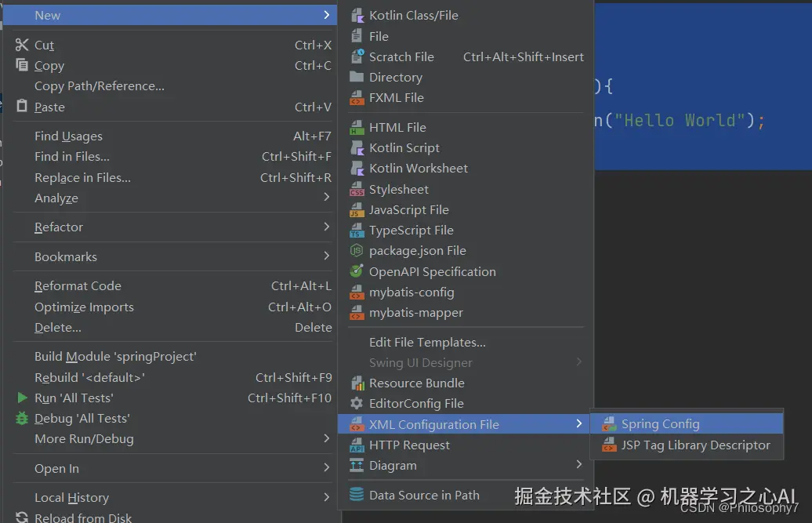Click the JSP Tag Library Descriptor icon
The image size is (812, 523).
pos(610,445)
